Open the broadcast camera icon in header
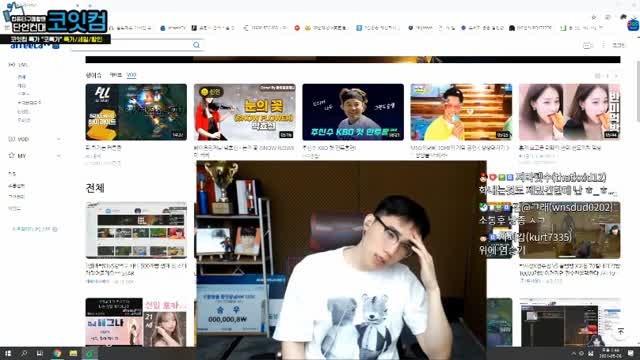The width and height of the screenshot is (640, 360). [587, 45]
